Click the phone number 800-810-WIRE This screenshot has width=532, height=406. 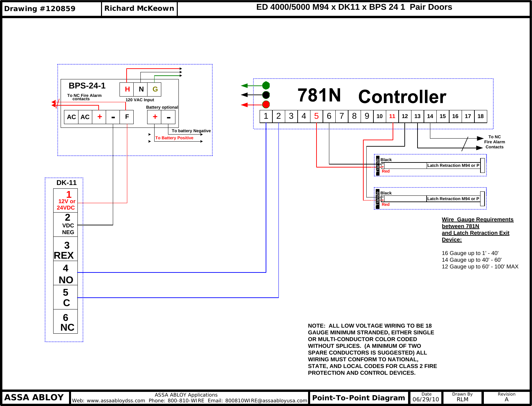pyautogui.click(x=186, y=401)
